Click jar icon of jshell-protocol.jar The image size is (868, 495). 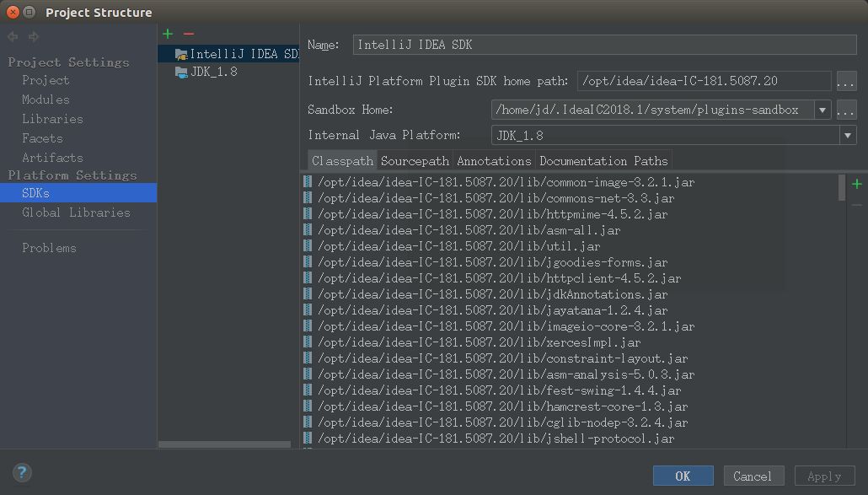click(308, 439)
